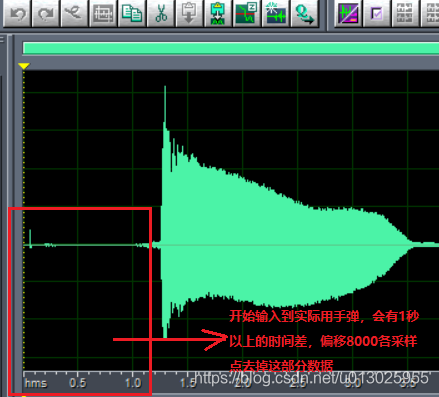Open the Mix Paste tool
The height and width of the screenshot is (397, 439).
click(x=217, y=13)
